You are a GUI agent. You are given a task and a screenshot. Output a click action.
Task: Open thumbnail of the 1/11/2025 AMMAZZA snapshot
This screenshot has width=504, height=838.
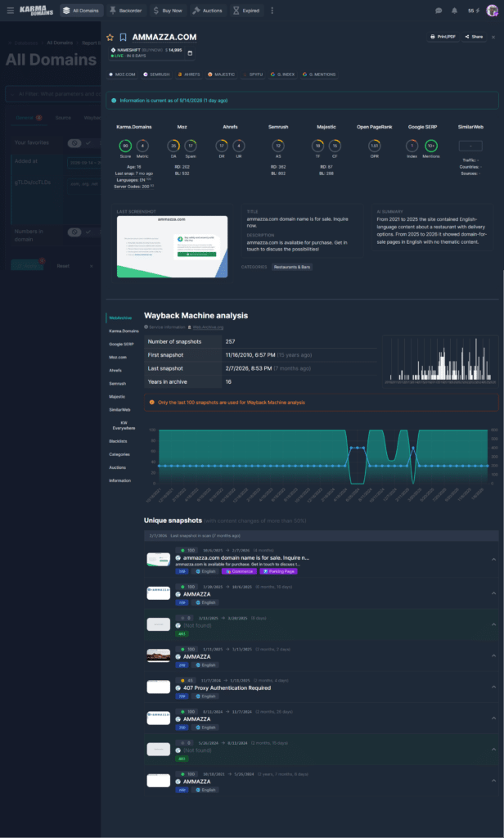(158, 656)
